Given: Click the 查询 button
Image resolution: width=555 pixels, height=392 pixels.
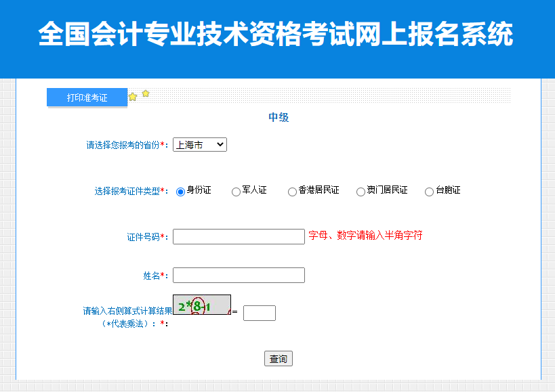Looking at the screenshot, I should [x=278, y=358].
